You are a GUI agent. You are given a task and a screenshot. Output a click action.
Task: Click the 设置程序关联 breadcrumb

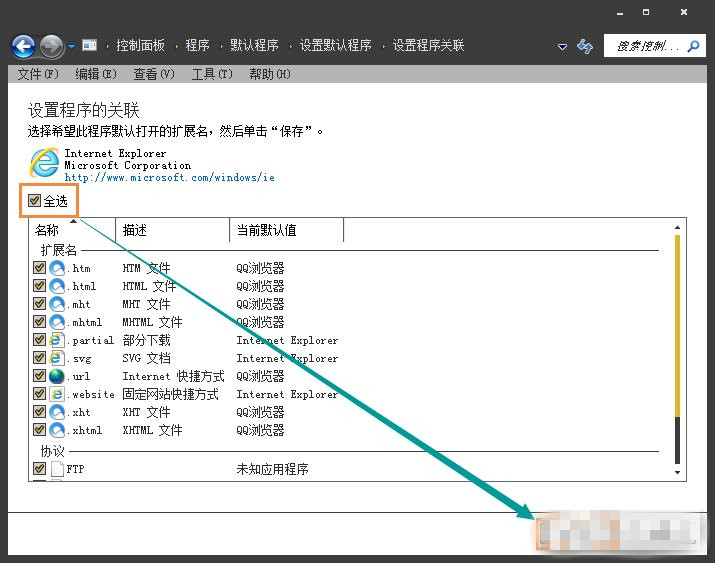click(428, 45)
